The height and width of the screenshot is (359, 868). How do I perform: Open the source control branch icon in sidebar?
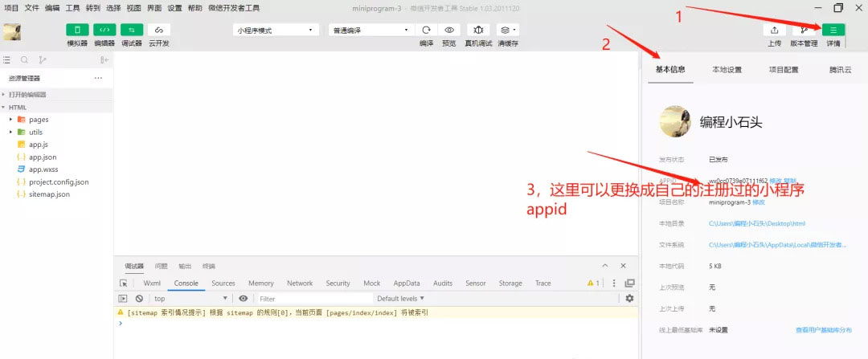(x=42, y=59)
